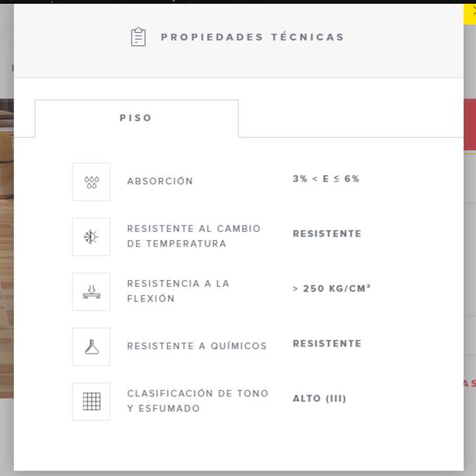Click Resistente al cambio de temperatura label

point(194,236)
